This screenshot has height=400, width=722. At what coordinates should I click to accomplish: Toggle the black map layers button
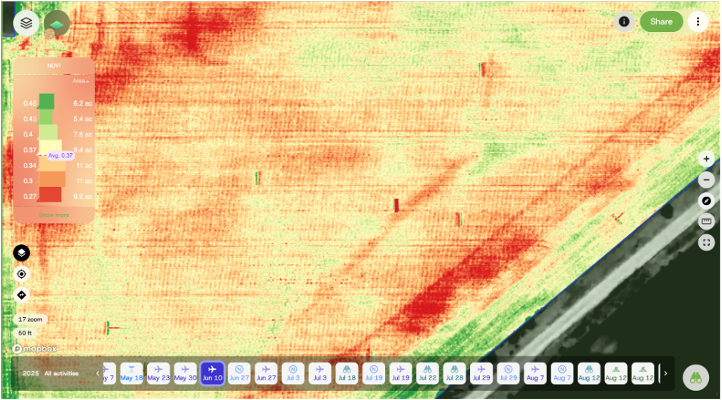21,253
